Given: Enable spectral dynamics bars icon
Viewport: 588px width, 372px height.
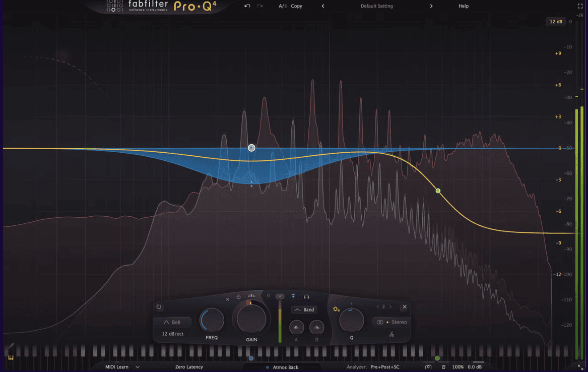Looking at the screenshot, I should (x=251, y=295).
